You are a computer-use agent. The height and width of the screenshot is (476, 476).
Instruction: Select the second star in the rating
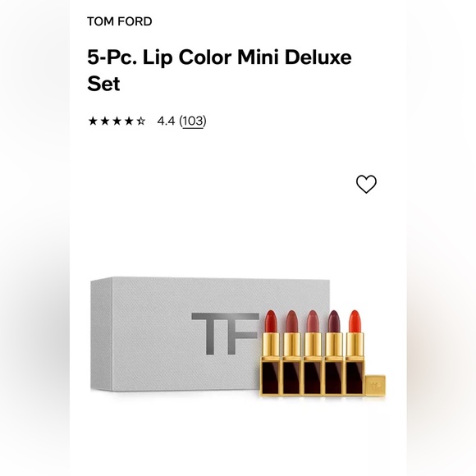click(x=105, y=121)
